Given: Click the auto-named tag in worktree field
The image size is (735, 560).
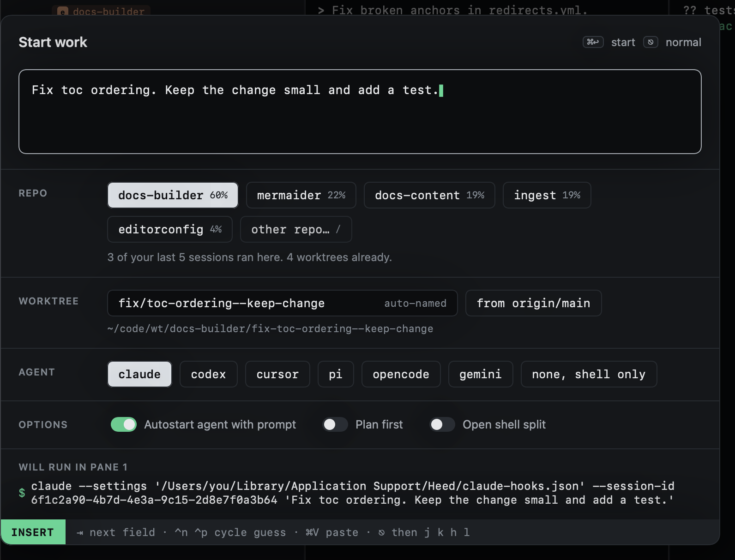Looking at the screenshot, I should click(416, 304).
